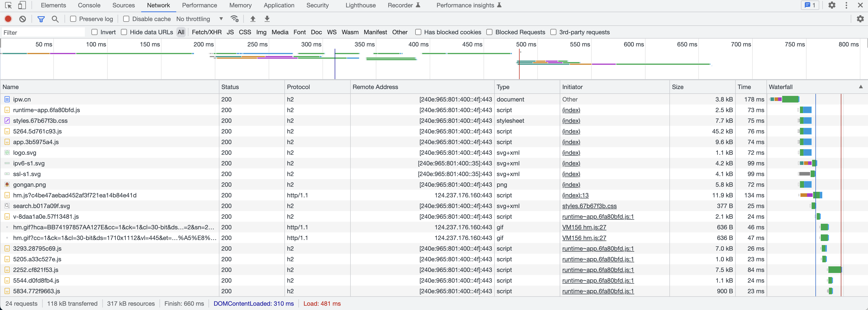Open the network search magnifier
The image size is (868, 310).
(55, 19)
